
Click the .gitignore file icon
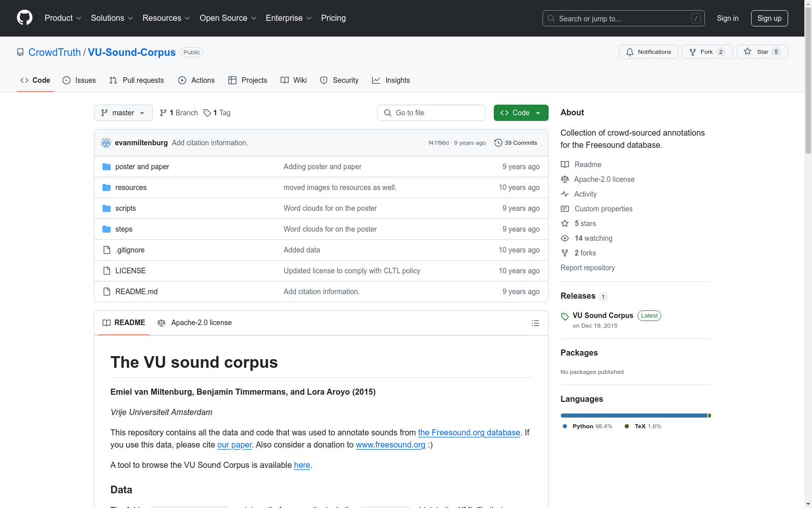107,250
